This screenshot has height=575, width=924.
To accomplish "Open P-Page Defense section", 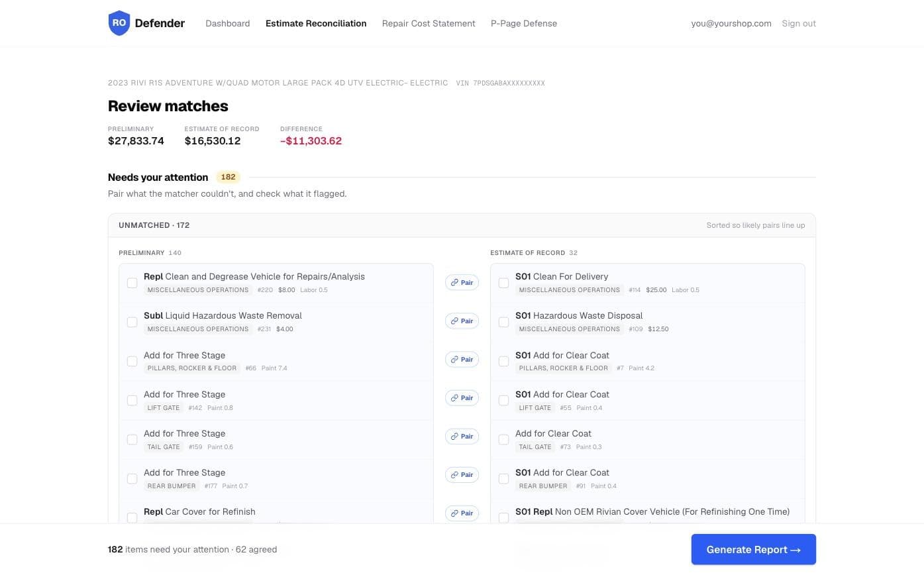I will click(524, 23).
